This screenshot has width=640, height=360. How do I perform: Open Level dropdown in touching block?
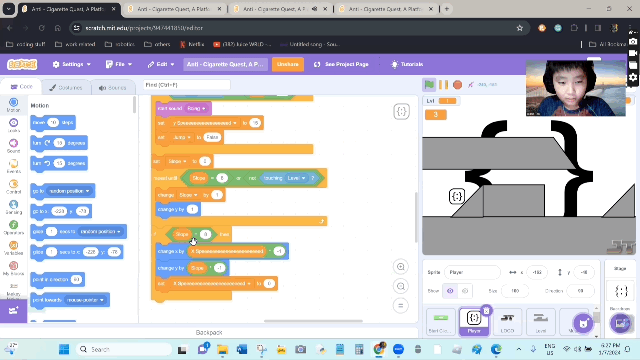pos(296,178)
